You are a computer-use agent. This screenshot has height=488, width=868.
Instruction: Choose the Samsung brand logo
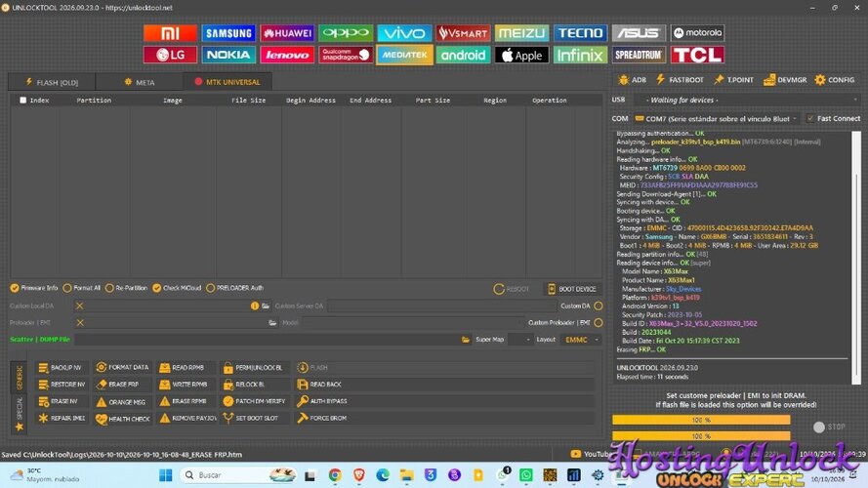[228, 33]
